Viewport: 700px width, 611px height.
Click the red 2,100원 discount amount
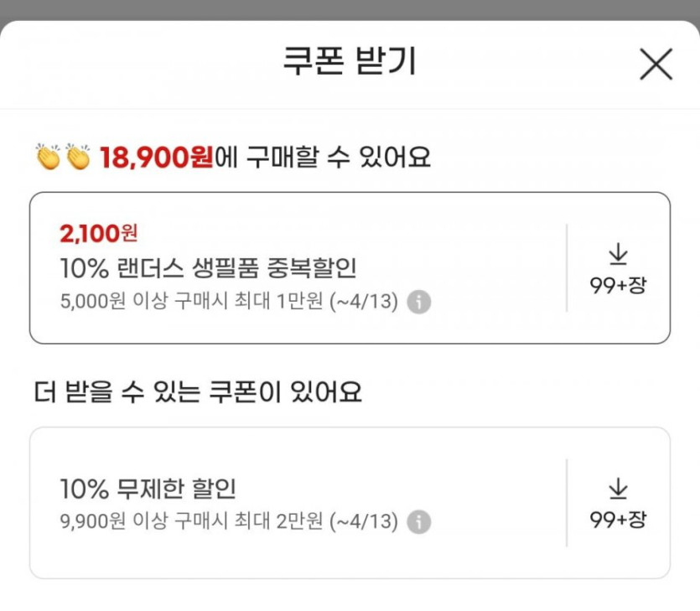(x=99, y=232)
